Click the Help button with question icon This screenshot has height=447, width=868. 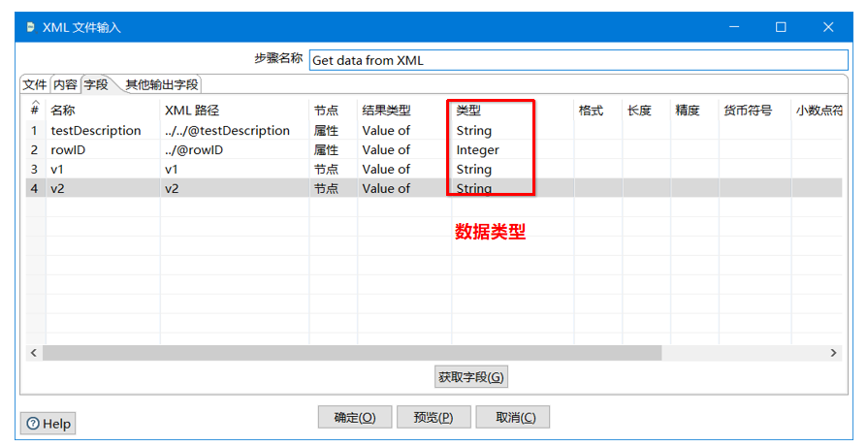pyautogui.click(x=48, y=424)
